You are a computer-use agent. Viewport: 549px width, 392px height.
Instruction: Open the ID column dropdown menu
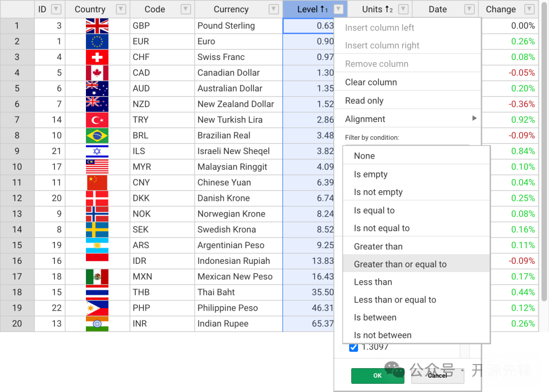click(56, 9)
